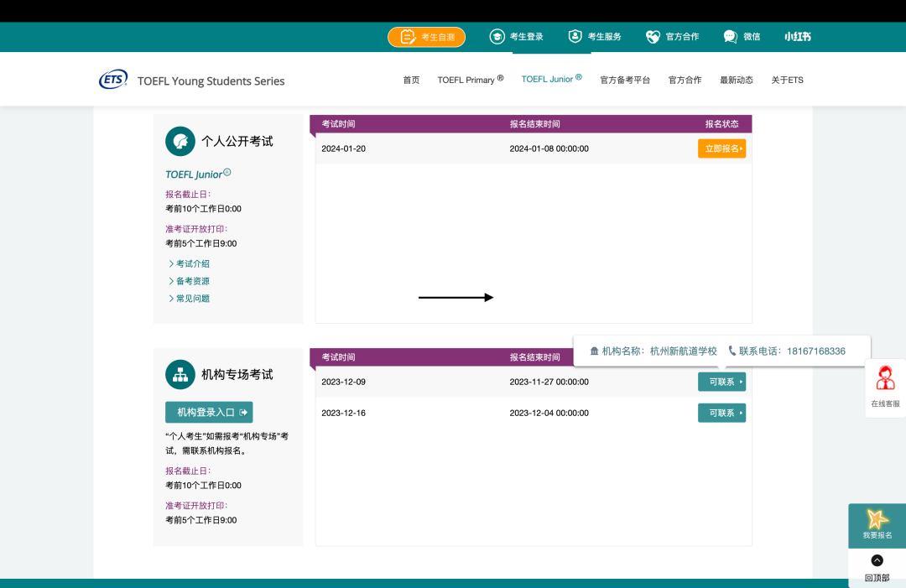This screenshot has width=906, height=588.
Task: Open the 常见问题 FAQ link
Action: coord(192,299)
